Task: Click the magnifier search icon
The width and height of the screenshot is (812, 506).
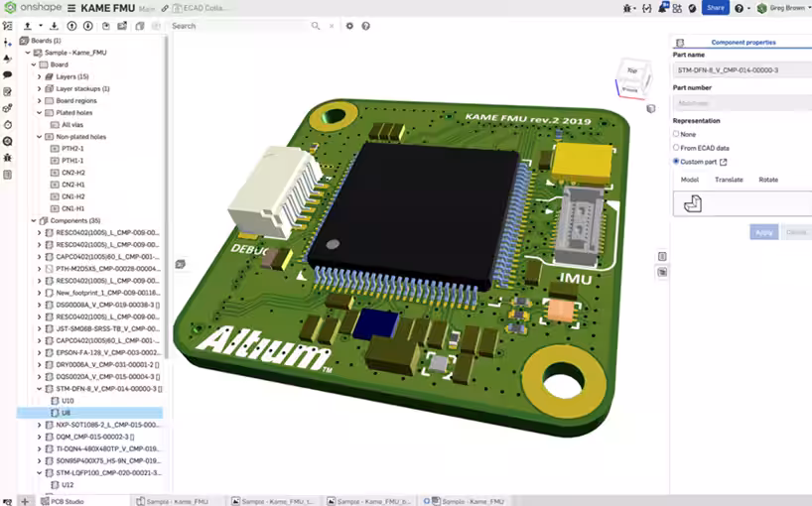Action: click(316, 26)
